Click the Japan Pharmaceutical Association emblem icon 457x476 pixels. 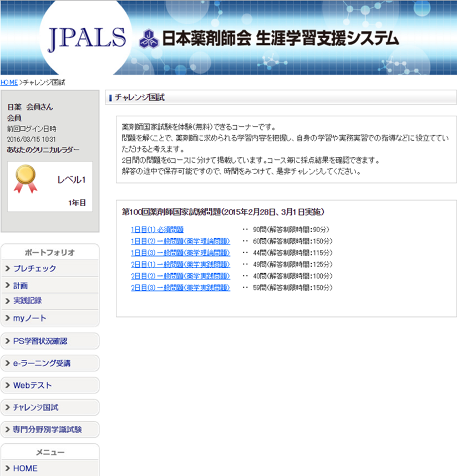point(149,38)
